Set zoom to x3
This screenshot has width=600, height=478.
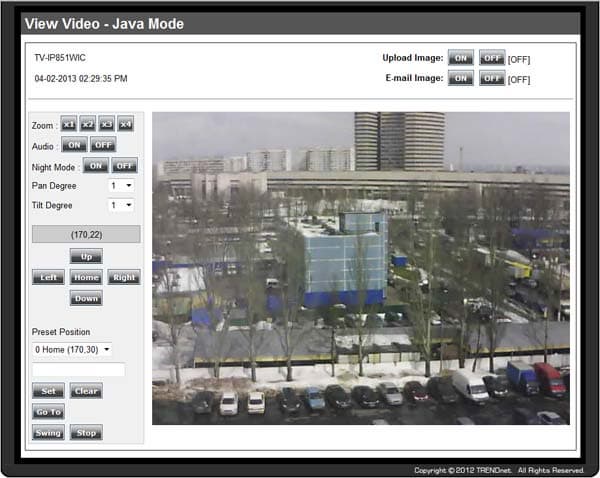click(106, 124)
